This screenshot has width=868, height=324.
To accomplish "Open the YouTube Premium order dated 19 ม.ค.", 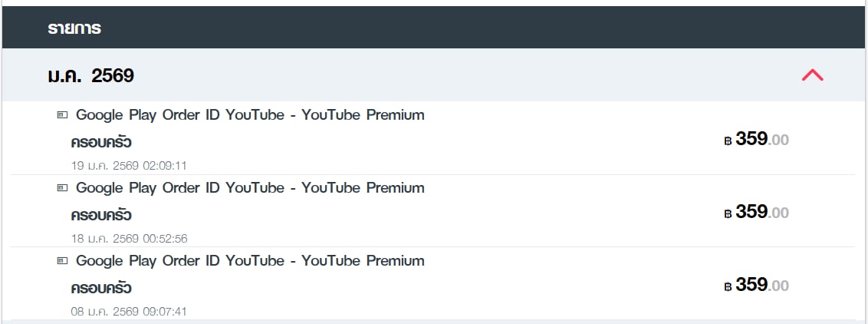I will 250,115.
